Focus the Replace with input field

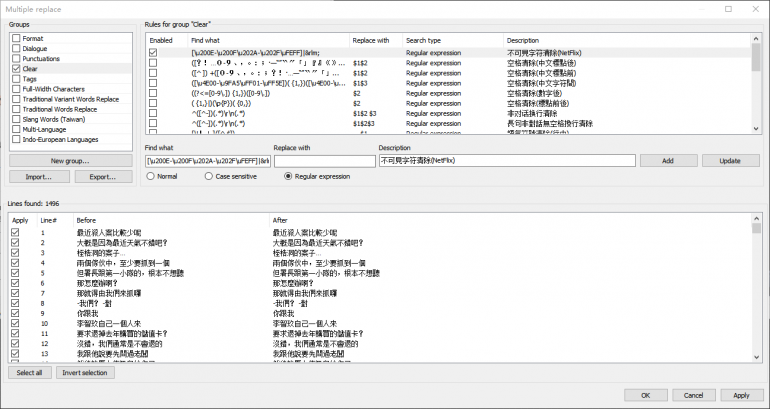tap(325, 161)
